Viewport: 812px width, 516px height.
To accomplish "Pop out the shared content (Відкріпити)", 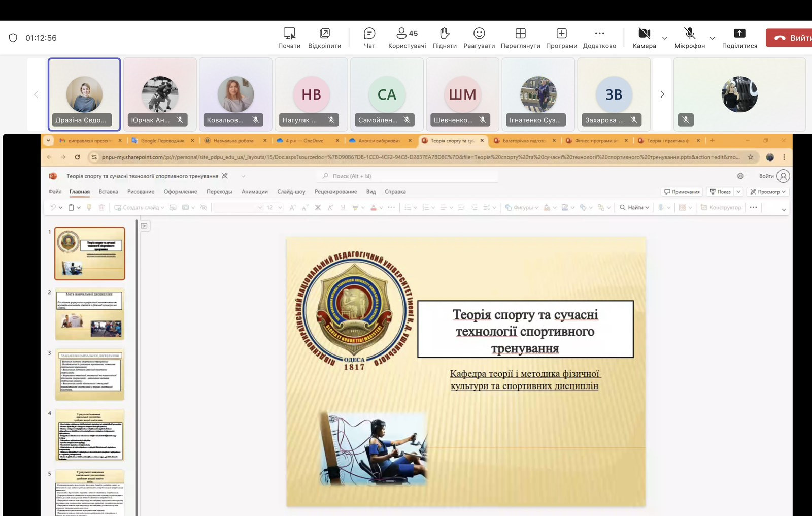I will point(324,38).
